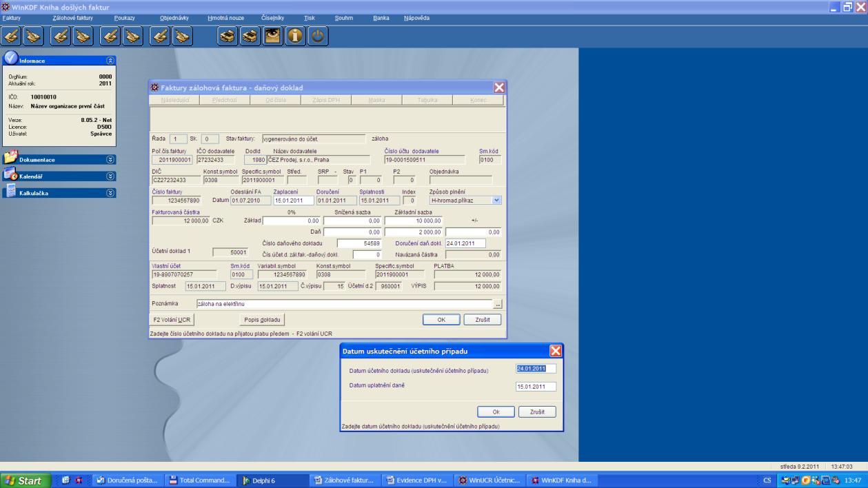Click the Číslo daňového dokladu field

click(x=359, y=243)
